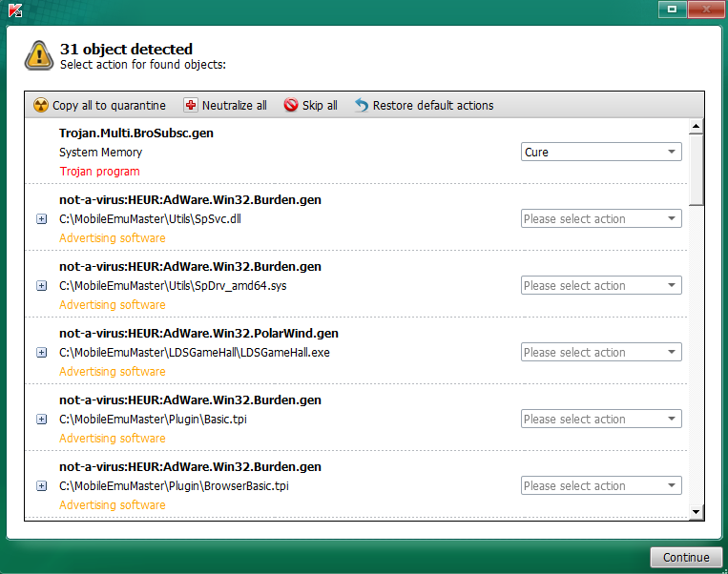Expand the LDSGameHall.exe entry
The width and height of the screenshot is (728, 574).
42,353
